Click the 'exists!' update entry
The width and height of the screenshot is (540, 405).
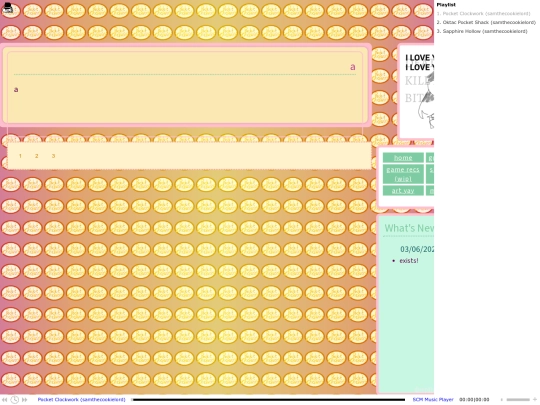(x=409, y=261)
